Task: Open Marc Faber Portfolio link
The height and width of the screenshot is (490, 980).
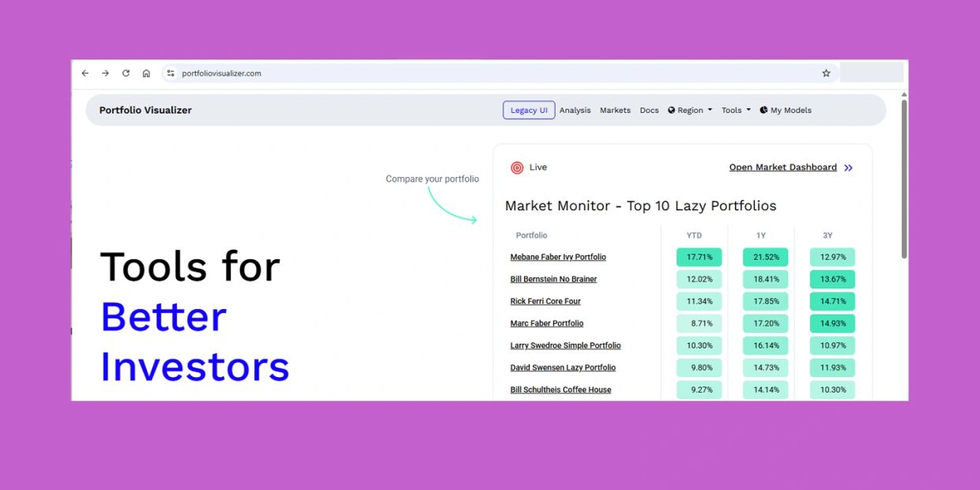Action: [x=547, y=323]
